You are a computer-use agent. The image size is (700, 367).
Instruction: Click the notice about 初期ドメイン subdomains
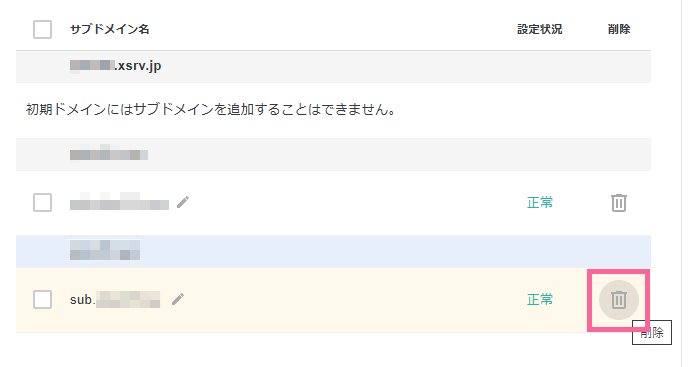pyautogui.click(x=211, y=109)
